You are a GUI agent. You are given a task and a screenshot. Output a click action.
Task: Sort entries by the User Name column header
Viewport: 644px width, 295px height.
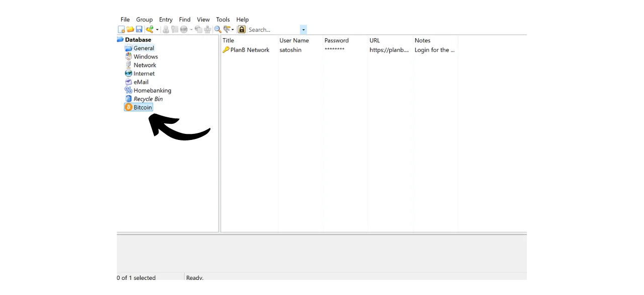click(294, 40)
